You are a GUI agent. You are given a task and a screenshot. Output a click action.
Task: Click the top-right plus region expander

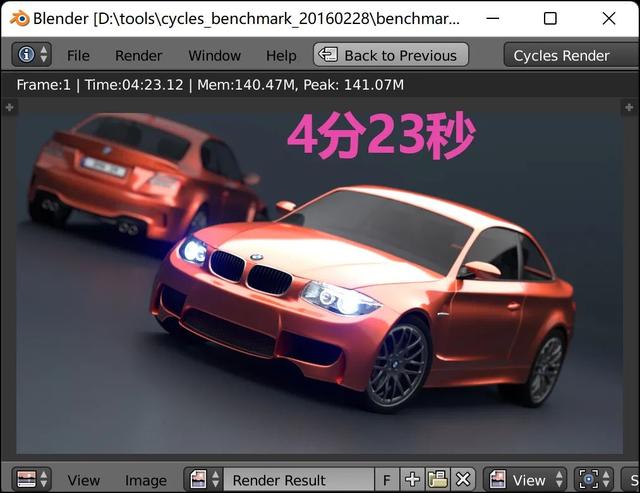point(629,107)
